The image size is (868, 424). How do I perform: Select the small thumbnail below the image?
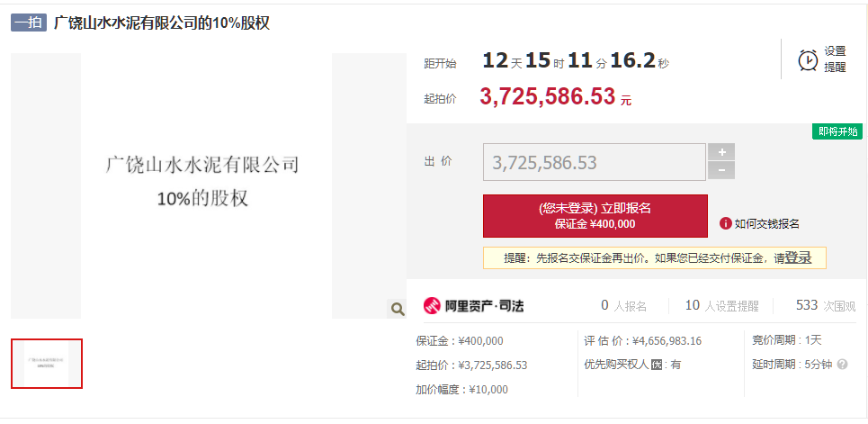coord(47,364)
